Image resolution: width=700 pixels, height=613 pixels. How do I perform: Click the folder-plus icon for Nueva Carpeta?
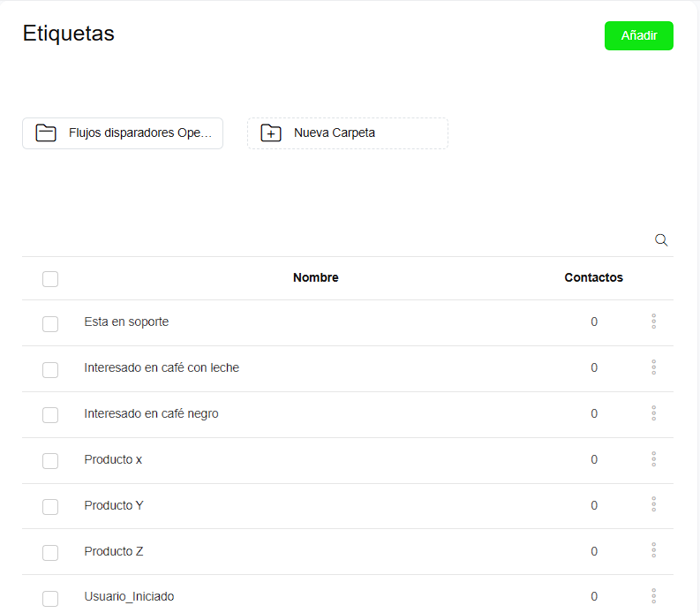tap(271, 133)
